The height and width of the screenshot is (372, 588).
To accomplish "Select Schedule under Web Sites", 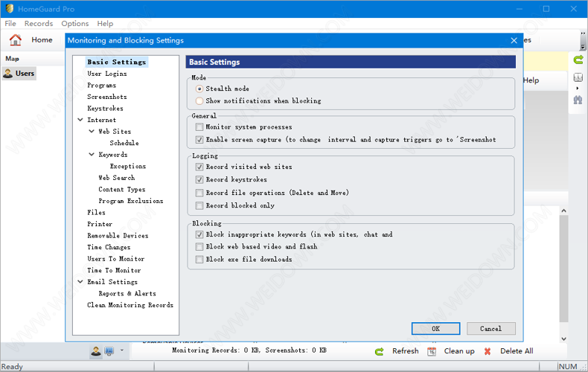I will [x=124, y=143].
